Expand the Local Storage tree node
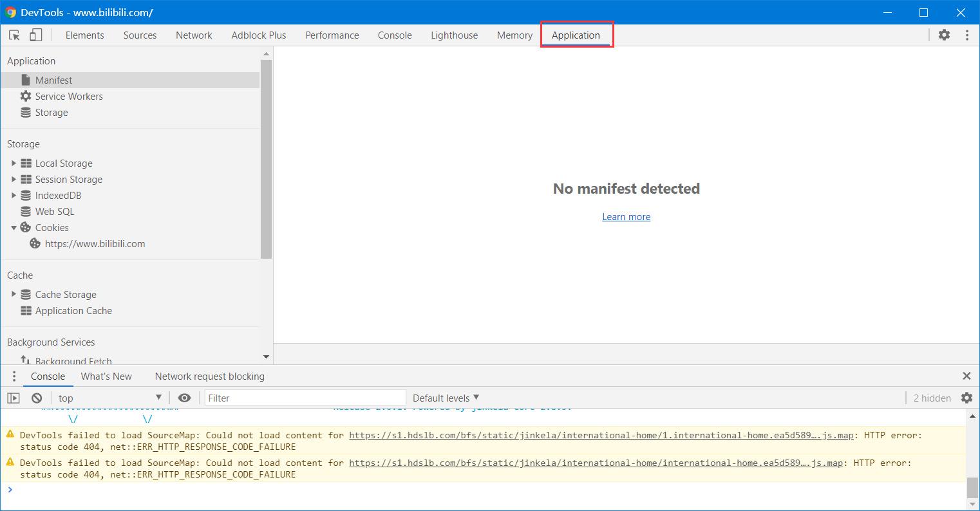 (14, 163)
